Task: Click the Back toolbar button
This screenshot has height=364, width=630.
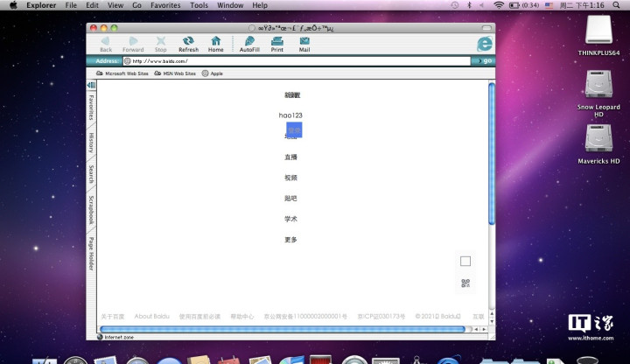Action: click(106, 45)
